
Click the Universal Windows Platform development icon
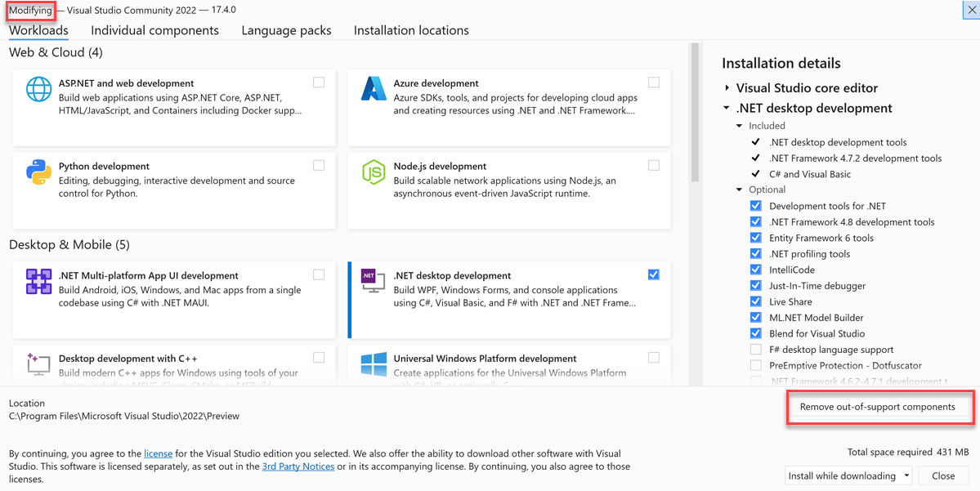tap(374, 364)
